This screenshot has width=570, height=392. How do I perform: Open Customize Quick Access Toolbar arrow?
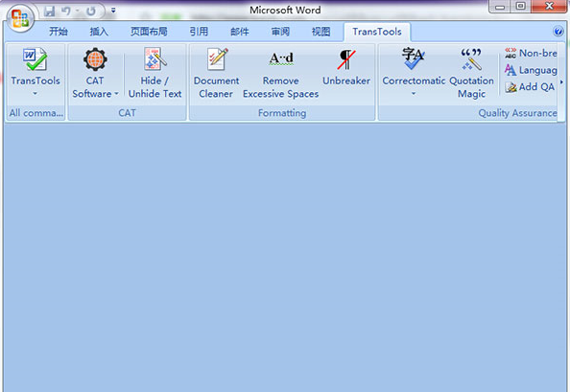[113, 11]
